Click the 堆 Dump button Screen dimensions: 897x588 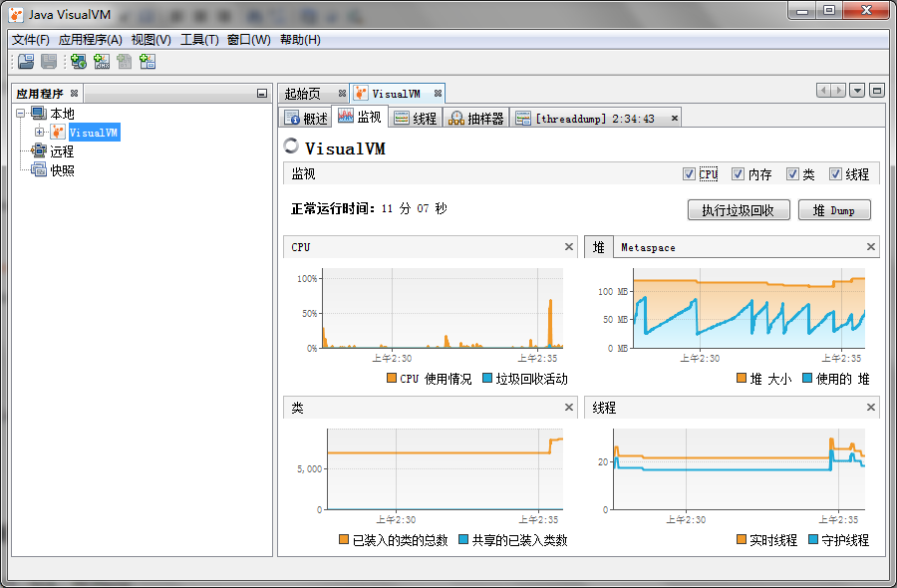point(834,210)
